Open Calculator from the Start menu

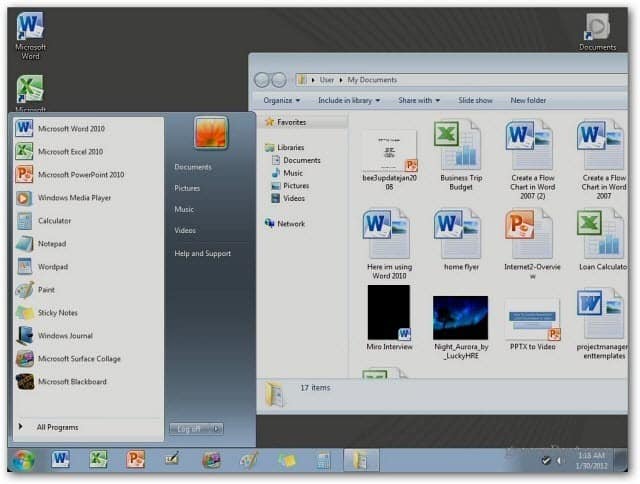pos(88,221)
